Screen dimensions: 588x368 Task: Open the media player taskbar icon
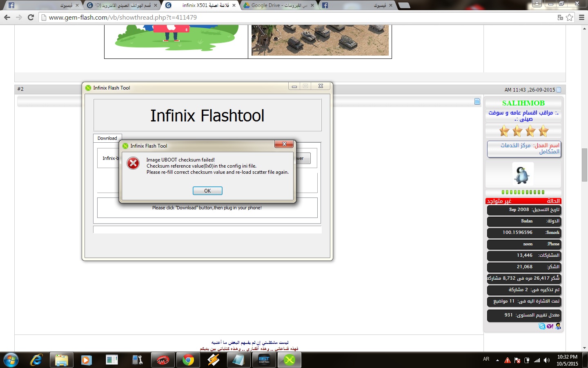[86, 360]
